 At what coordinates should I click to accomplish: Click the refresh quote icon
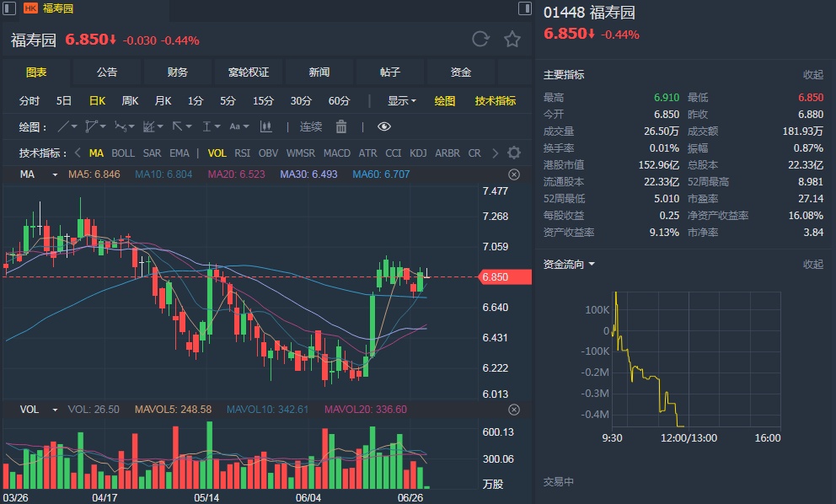[480, 39]
